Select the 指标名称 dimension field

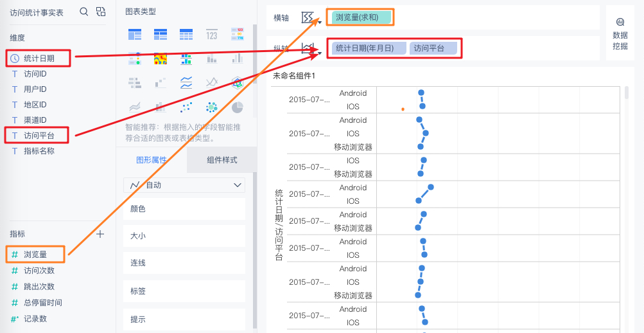point(39,151)
